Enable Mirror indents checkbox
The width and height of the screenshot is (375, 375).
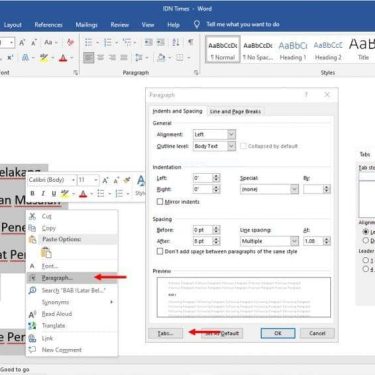[x=160, y=202]
